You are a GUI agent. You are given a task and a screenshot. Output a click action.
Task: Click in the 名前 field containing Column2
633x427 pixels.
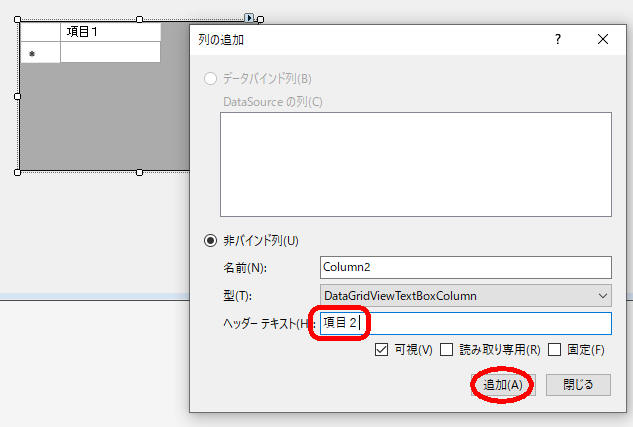(x=465, y=267)
